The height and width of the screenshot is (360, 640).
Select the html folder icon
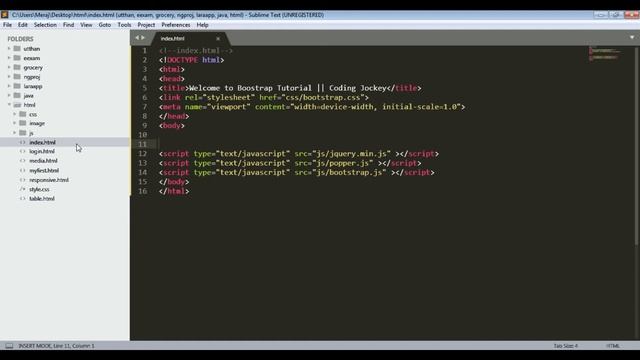tap(17, 105)
